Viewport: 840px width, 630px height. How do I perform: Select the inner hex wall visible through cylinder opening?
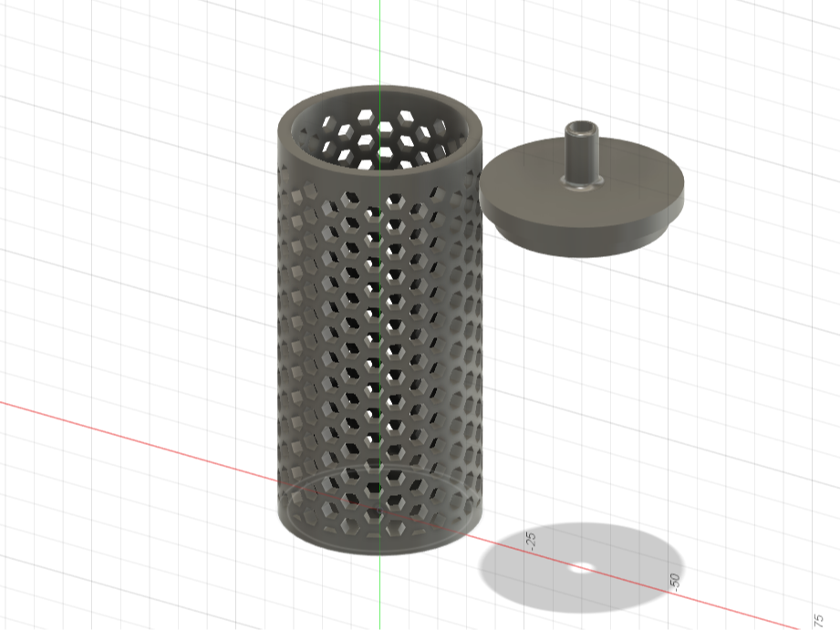point(379,139)
